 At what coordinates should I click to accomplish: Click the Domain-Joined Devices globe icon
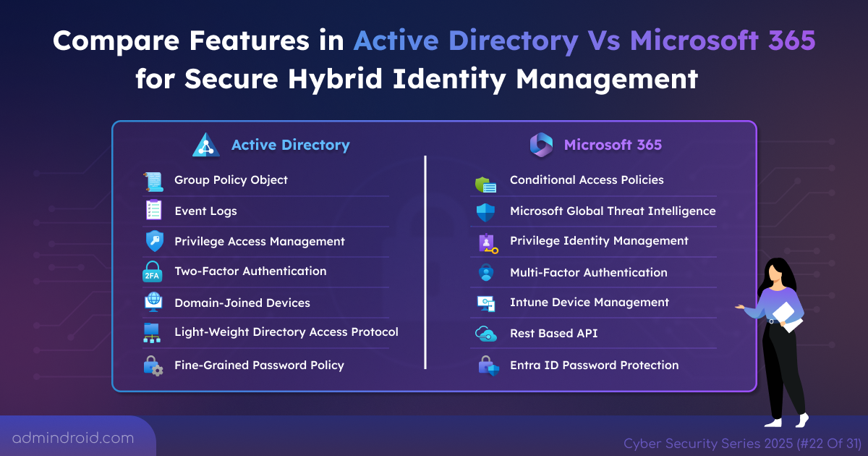click(153, 303)
